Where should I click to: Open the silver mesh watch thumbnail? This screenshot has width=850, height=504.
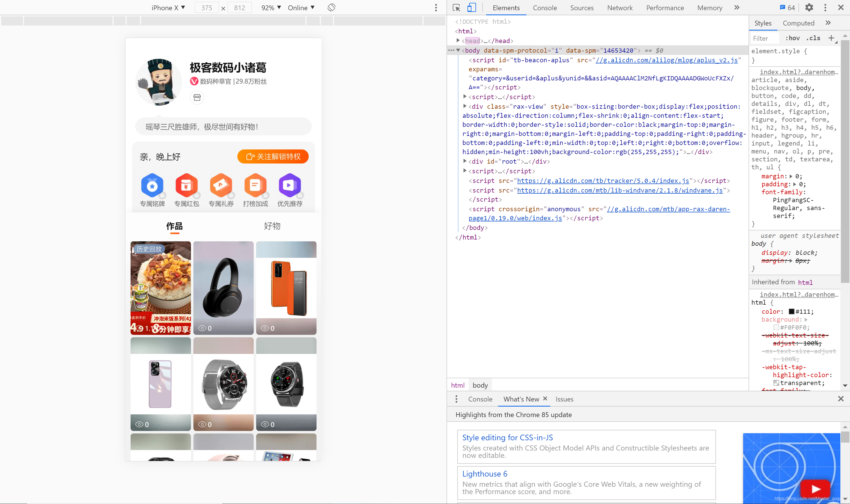coord(223,384)
